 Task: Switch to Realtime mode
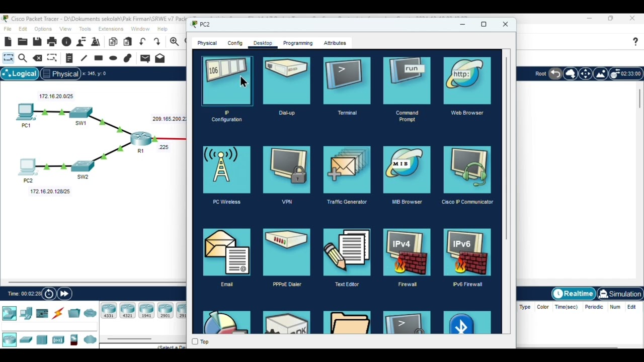tap(573, 294)
